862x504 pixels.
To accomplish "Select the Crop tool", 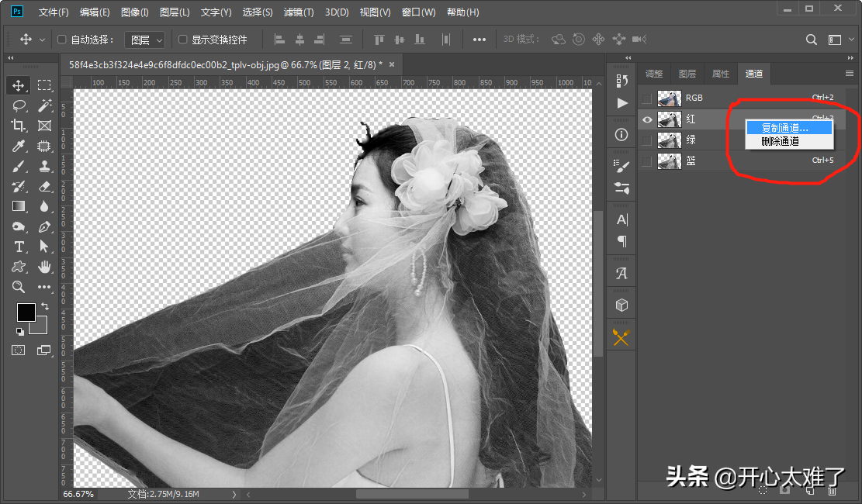I will pyautogui.click(x=19, y=126).
